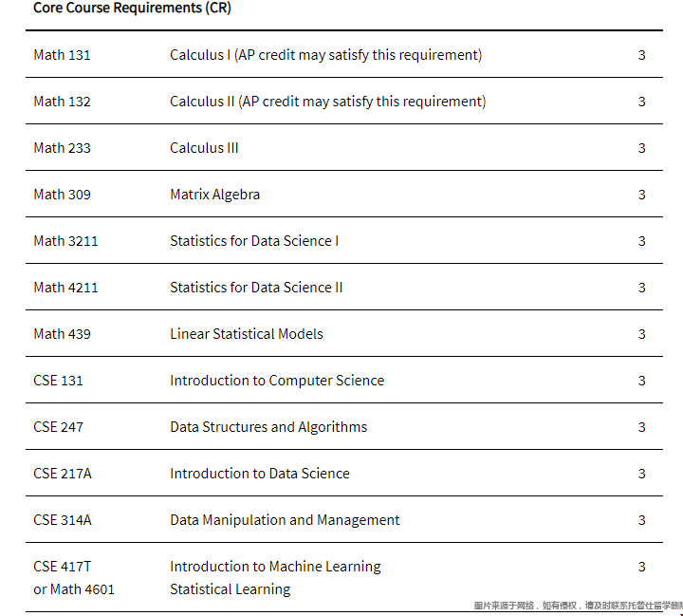Click the Calculus III title text
Viewport: 683px width, 616px height.
tap(204, 148)
